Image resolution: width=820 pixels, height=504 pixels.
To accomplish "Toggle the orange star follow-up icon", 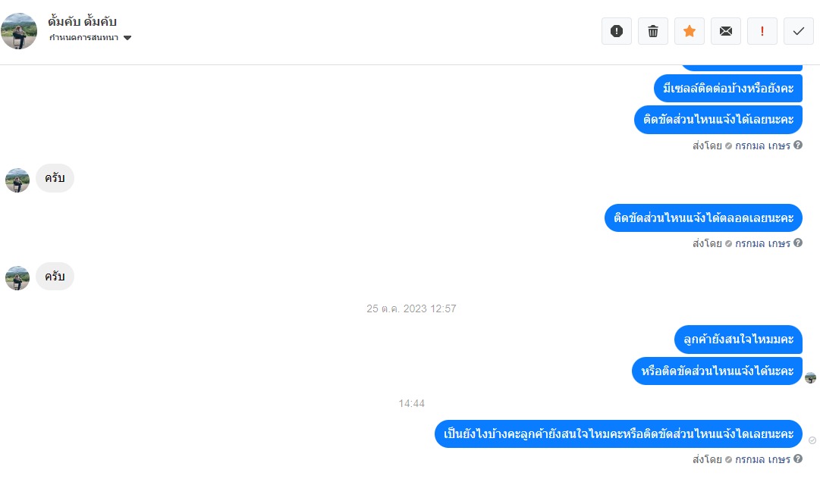I will (x=690, y=31).
